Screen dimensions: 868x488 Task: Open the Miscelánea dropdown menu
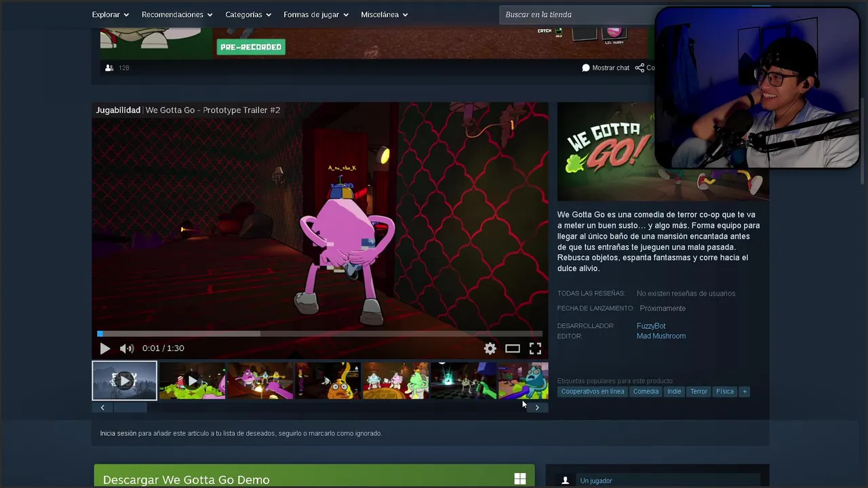click(x=384, y=15)
